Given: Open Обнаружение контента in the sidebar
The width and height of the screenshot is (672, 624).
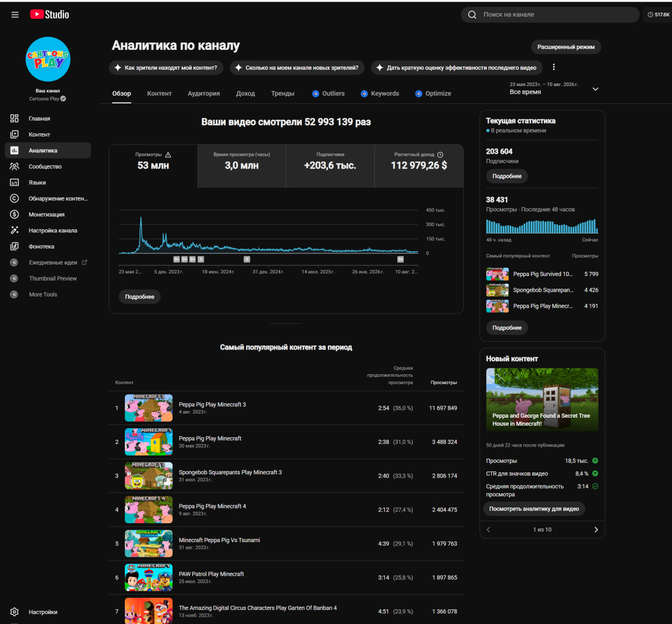Looking at the screenshot, I should pos(48,198).
